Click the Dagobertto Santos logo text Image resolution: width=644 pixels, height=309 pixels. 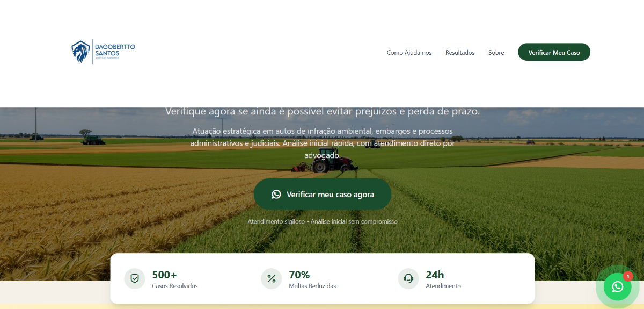point(114,50)
